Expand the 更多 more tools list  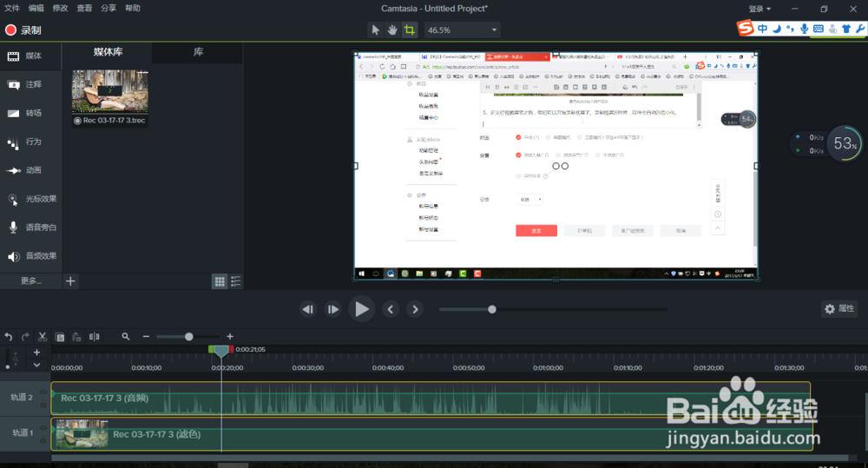coord(31,280)
